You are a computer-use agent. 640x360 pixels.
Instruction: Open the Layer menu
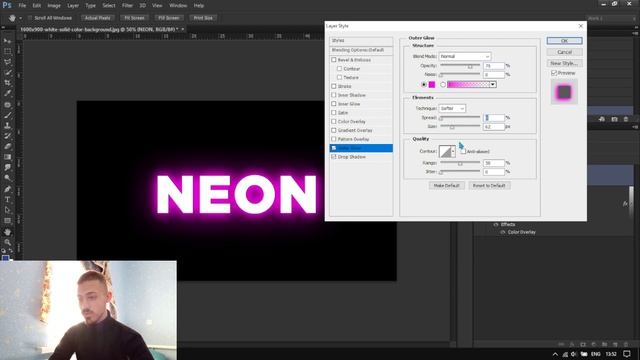[73, 6]
